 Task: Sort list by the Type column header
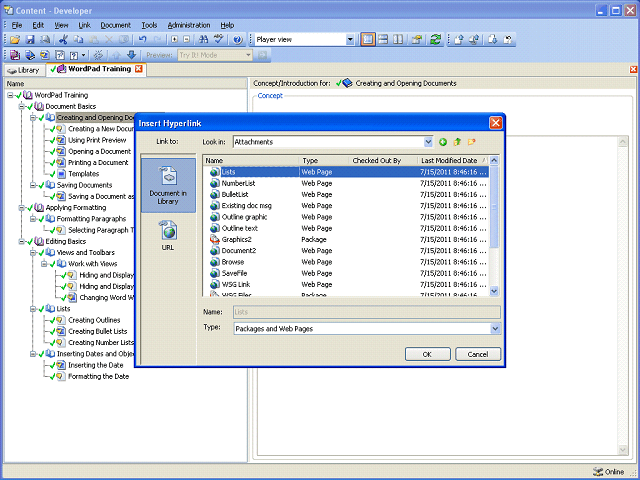click(323, 161)
